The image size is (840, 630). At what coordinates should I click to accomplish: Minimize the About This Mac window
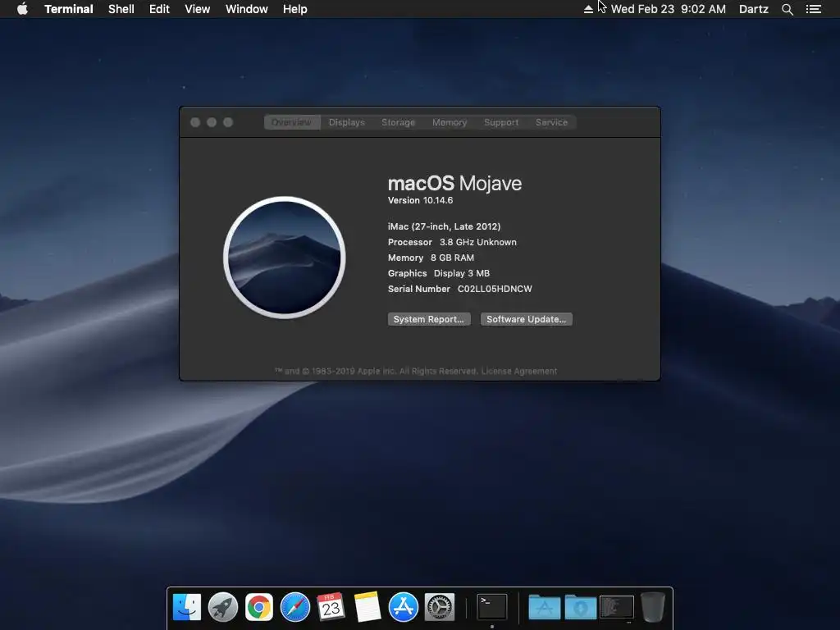pyautogui.click(x=212, y=122)
